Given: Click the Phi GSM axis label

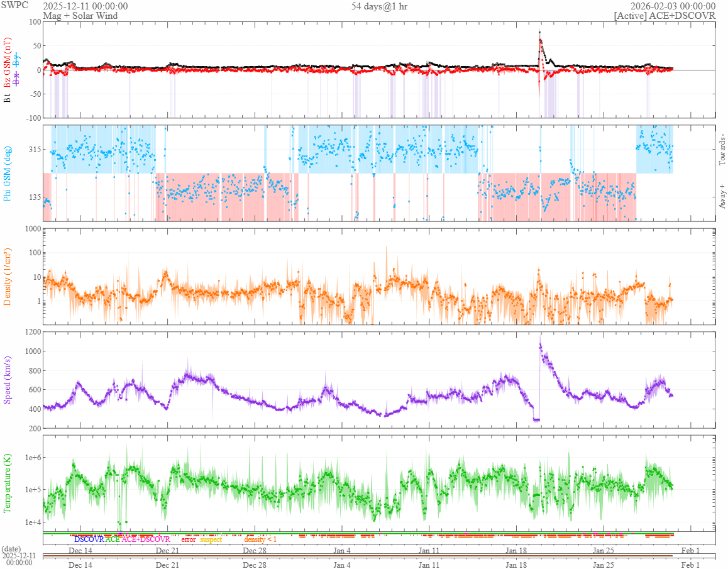Looking at the screenshot, I should 8,174.
